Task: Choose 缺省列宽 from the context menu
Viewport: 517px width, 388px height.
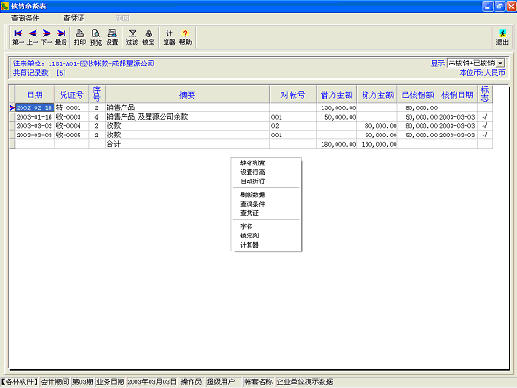Action: pos(253,163)
